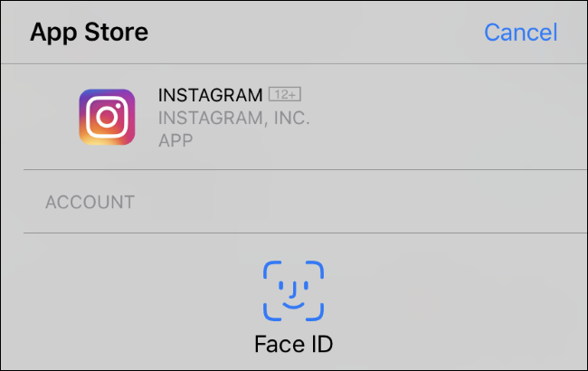Tap blank space right of Instagram details
The width and height of the screenshot is (588, 371).
tap(452, 118)
